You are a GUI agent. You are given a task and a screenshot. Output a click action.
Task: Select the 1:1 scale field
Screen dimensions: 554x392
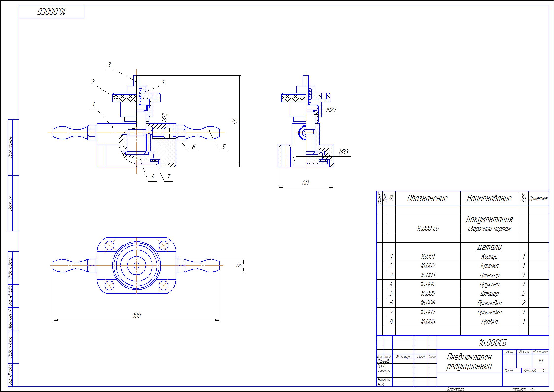coord(541,361)
